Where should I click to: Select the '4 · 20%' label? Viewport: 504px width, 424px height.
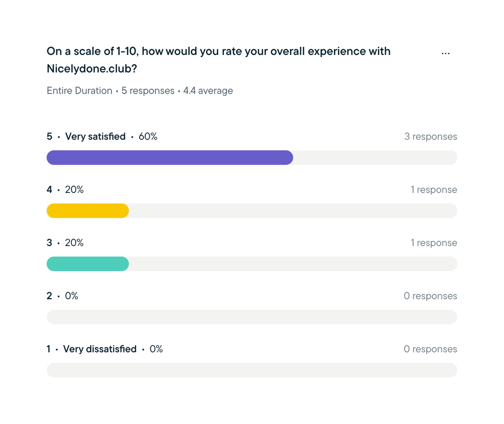(65, 190)
